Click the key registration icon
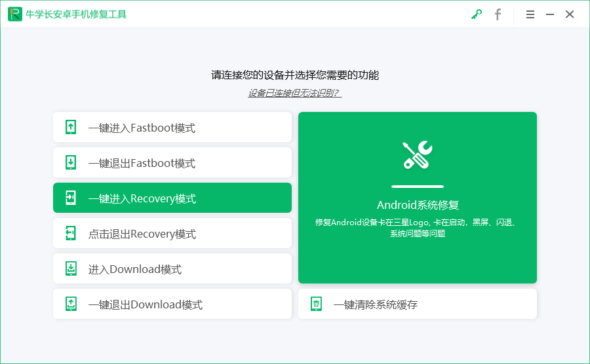 tap(477, 14)
